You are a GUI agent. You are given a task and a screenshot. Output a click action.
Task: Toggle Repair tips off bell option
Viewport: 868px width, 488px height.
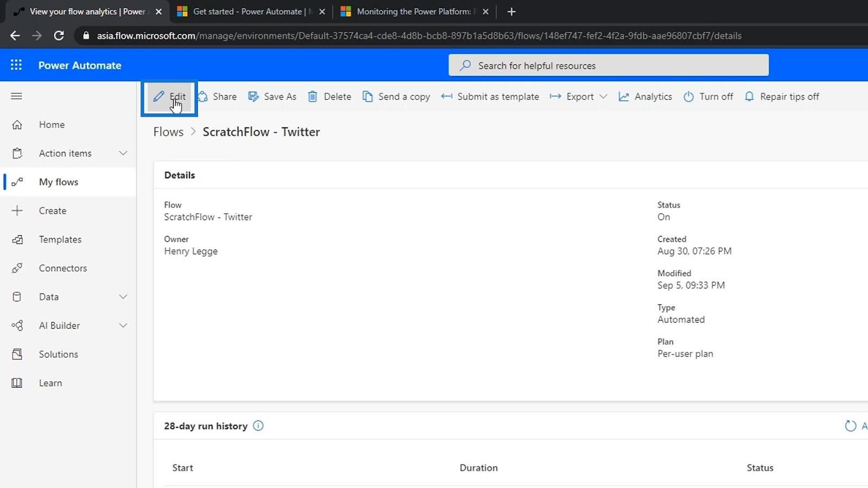pos(782,97)
